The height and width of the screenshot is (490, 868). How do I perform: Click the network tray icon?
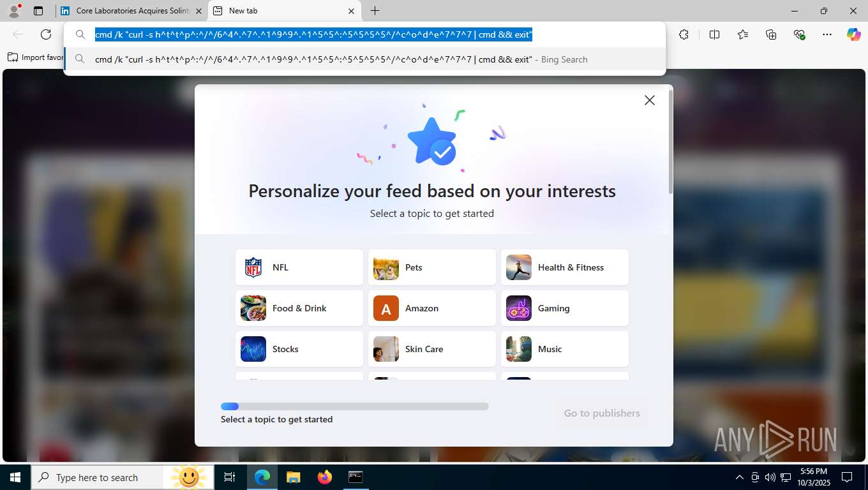coord(786,477)
